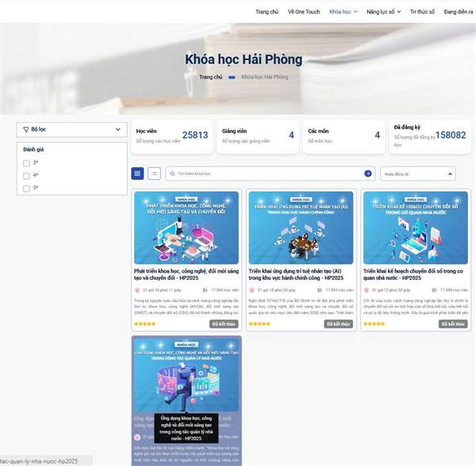Click the search submit arrow icon
476x466 pixels.
[367, 174]
